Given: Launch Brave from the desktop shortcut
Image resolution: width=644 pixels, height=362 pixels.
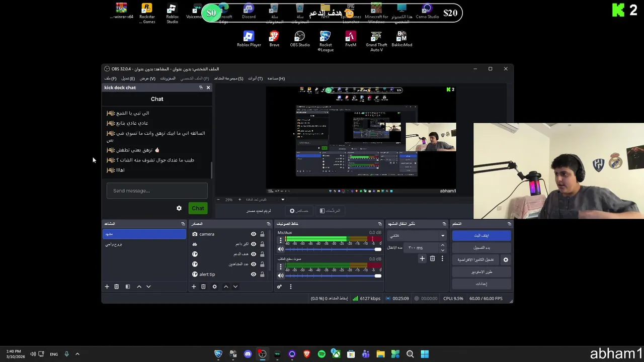Looking at the screenshot, I should click(274, 39).
